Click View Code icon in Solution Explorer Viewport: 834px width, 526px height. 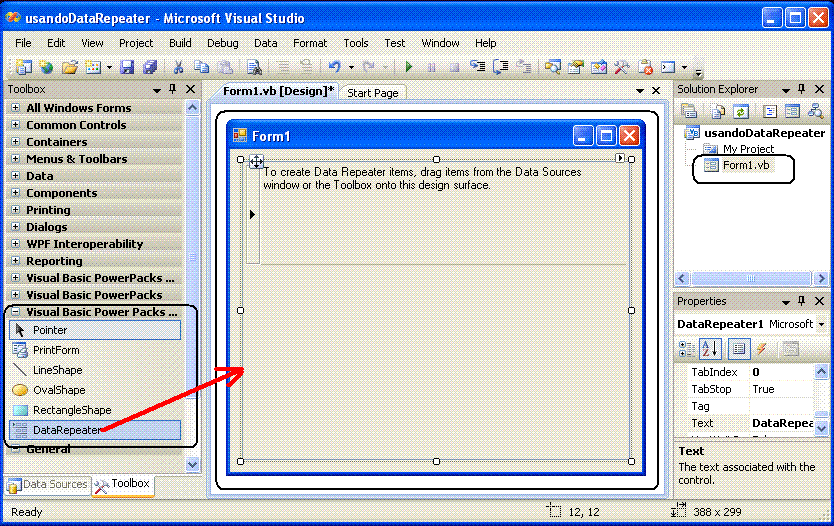tap(769, 111)
